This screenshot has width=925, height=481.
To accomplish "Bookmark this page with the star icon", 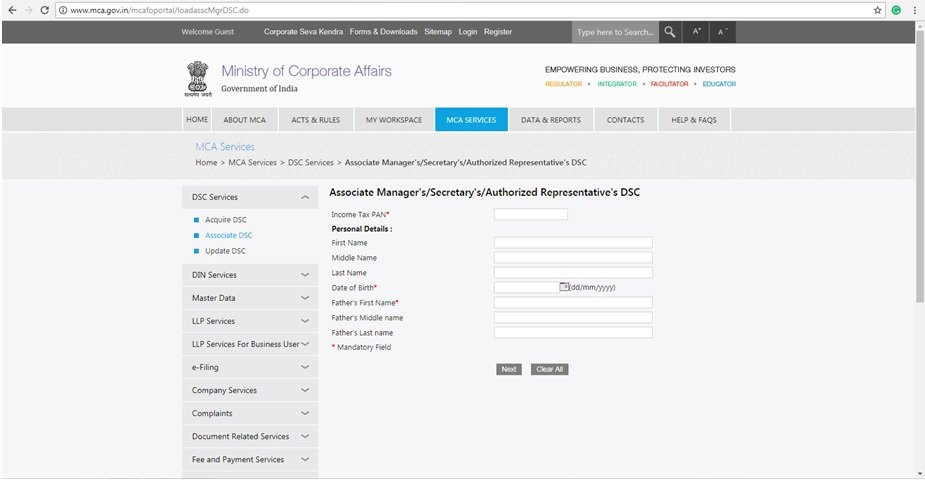I will (x=877, y=10).
